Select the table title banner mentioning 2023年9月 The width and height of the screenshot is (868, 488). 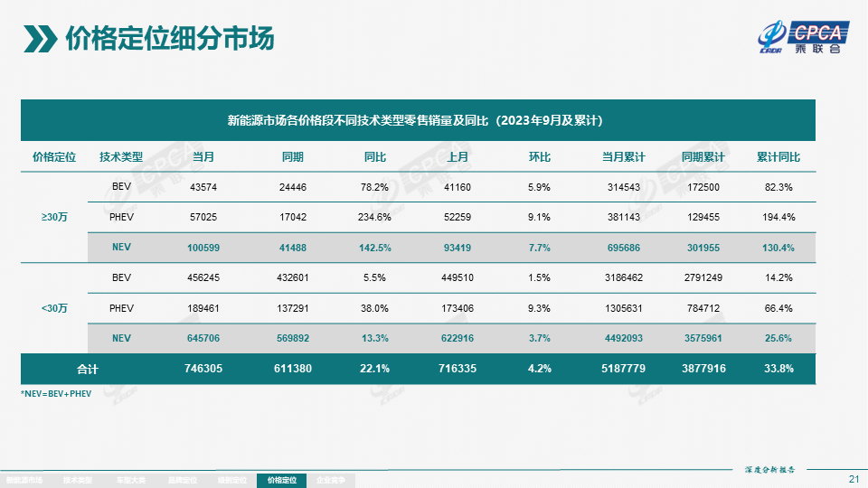418,120
